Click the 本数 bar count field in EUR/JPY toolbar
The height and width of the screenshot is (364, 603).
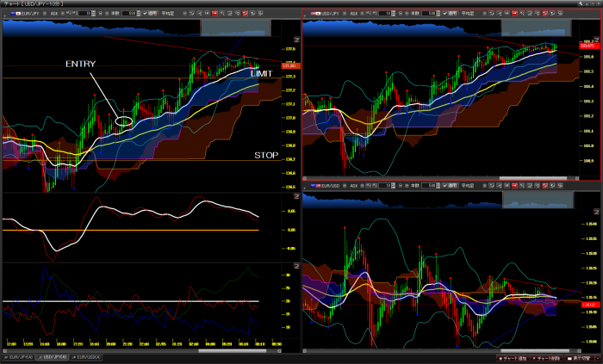(x=129, y=13)
